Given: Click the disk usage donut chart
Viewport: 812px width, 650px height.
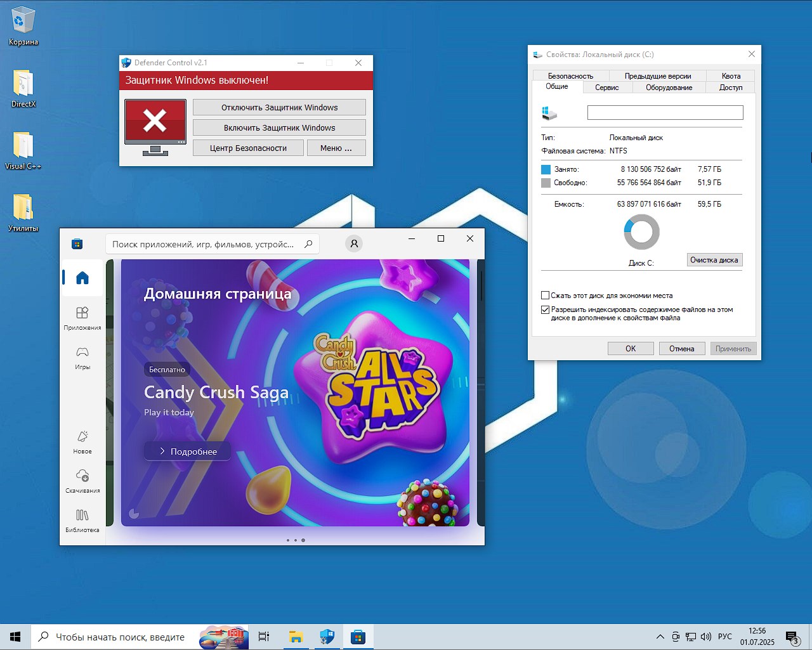Looking at the screenshot, I should click(641, 232).
